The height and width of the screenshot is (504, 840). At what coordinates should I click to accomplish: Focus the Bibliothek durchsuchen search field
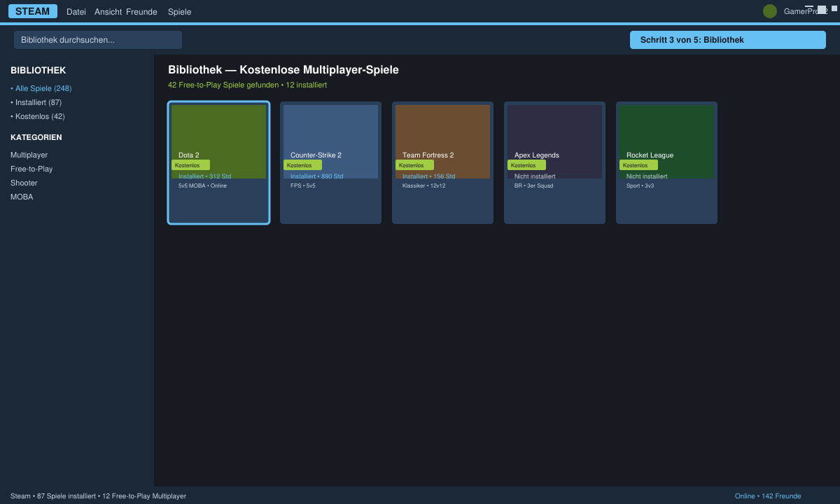tap(98, 40)
